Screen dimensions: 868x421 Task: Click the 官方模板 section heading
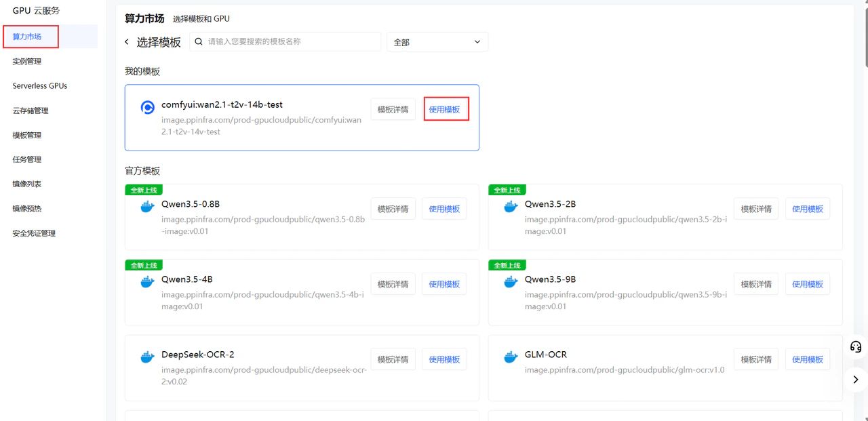[x=142, y=171]
